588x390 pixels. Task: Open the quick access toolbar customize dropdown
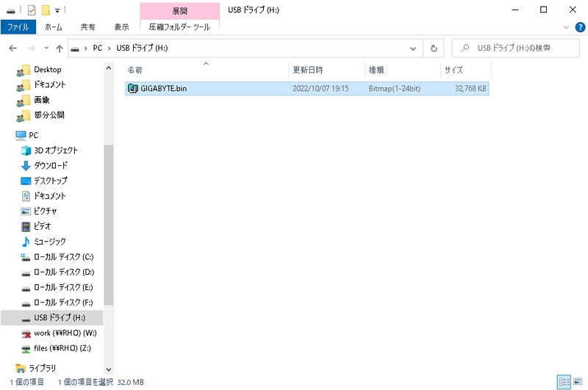(57, 10)
